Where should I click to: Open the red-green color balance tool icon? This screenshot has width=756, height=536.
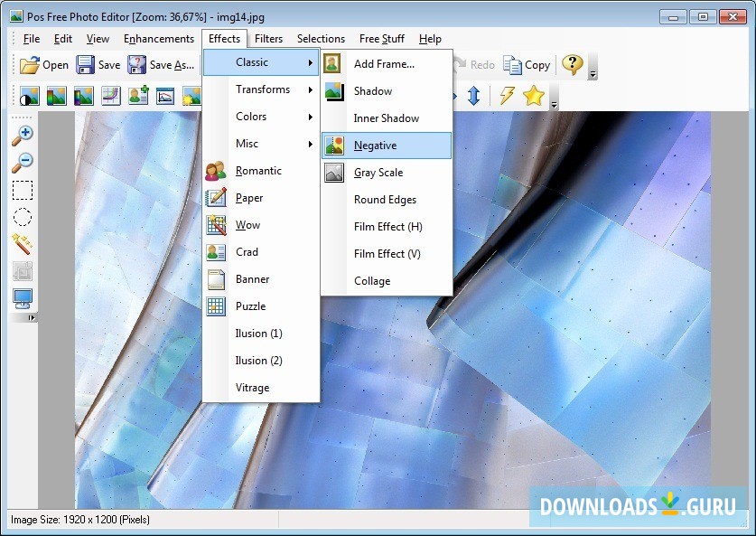[56, 96]
